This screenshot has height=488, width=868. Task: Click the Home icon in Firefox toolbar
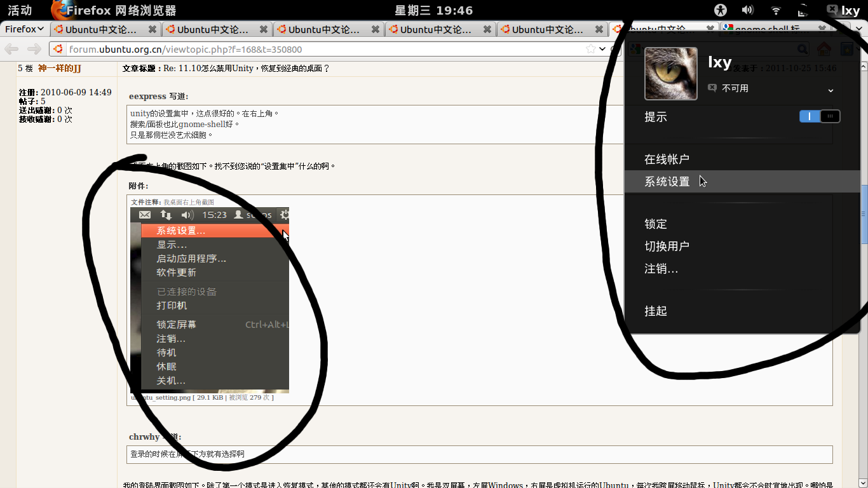tap(824, 49)
